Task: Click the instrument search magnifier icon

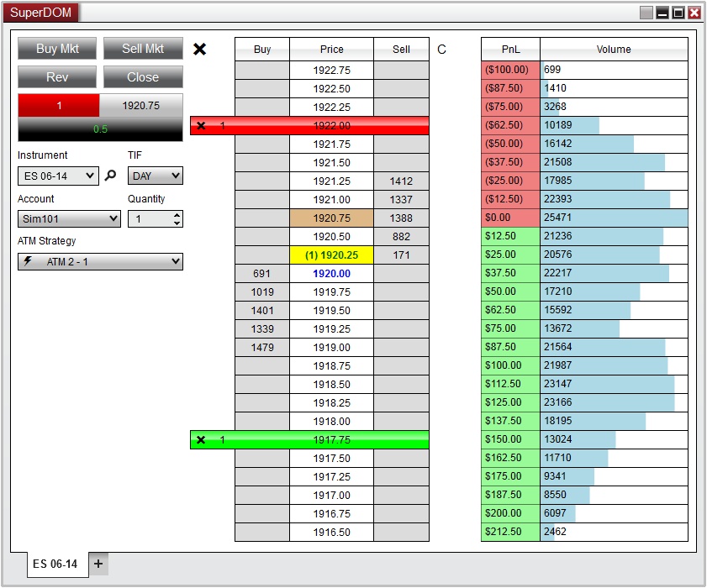Action: coord(110,176)
